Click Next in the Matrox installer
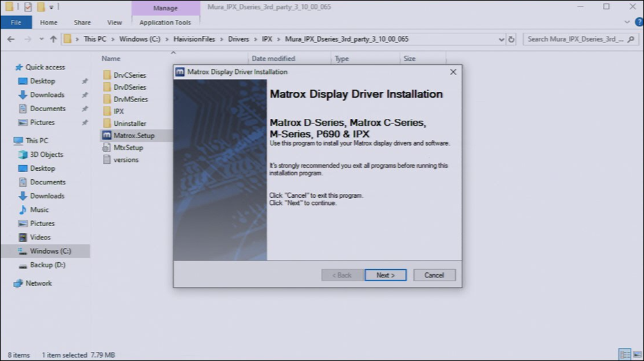This screenshot has height=361, width=644. coord(385,275)
